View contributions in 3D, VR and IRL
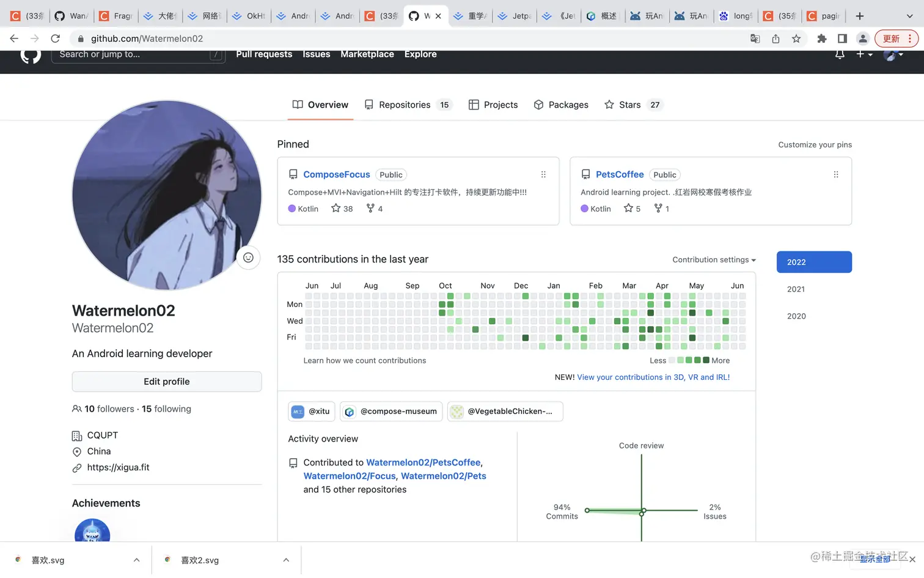924x578 pixels. tap(653, 377)
